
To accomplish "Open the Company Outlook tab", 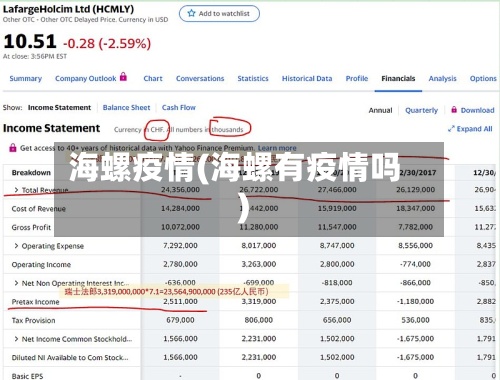I will tap(86, 79).
